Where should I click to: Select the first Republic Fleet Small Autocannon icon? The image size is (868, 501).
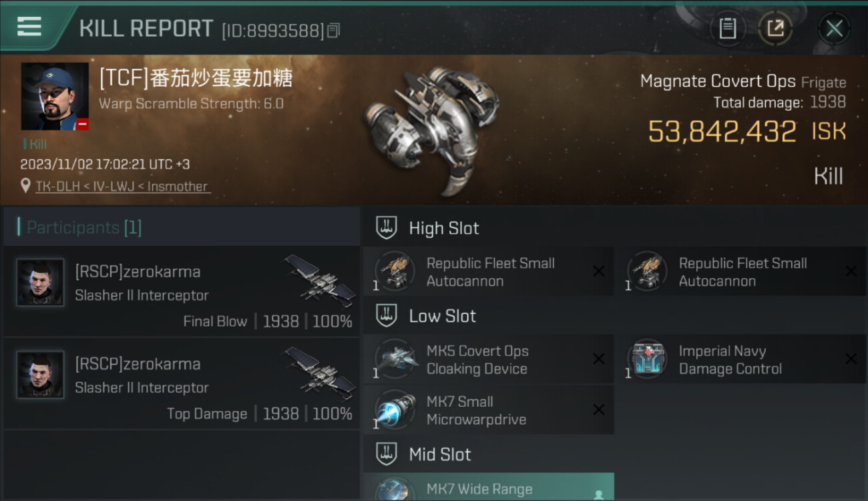click(x=395, y=271)
